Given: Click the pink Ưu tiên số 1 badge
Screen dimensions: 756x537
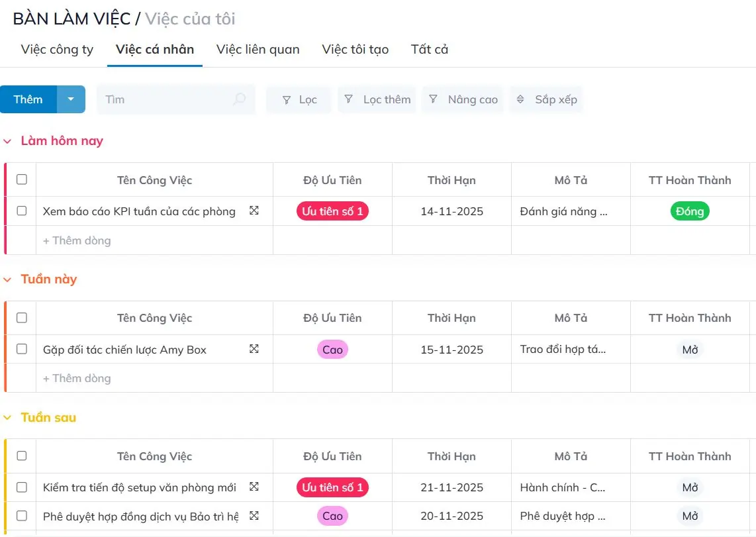Looking at the screenshot, I should [332, 211].
